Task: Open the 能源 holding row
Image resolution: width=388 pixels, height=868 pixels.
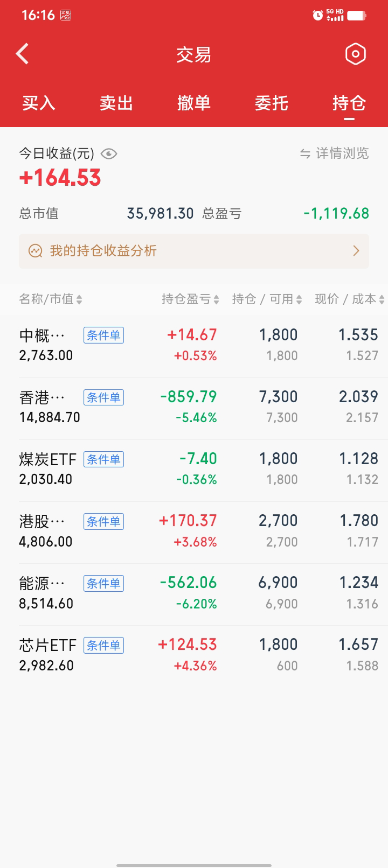Action: (194, 593)
